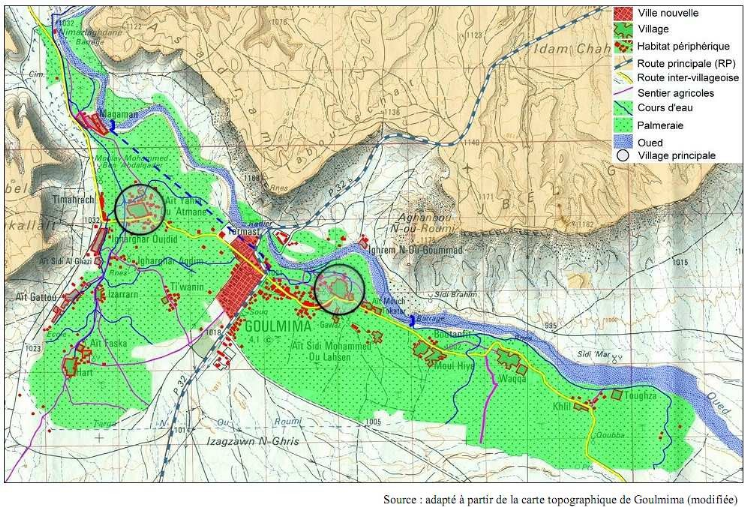Image resolution: width=744 pixels, height=507 pixels.
Task: Click the Ait Gattou label
Action: point(36,297)
